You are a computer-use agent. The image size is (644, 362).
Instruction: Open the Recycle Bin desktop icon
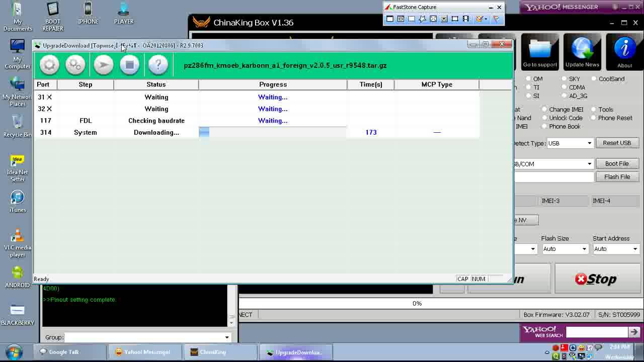(18, 126)
